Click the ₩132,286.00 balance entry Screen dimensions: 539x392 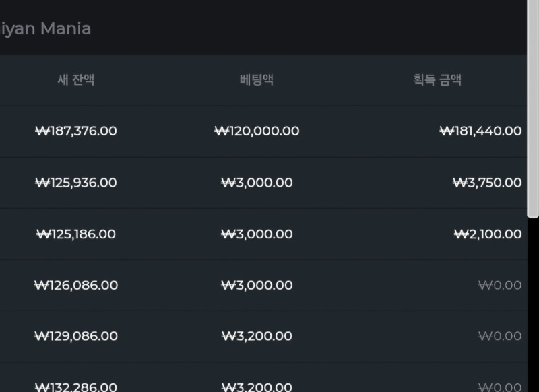(76, 387)
